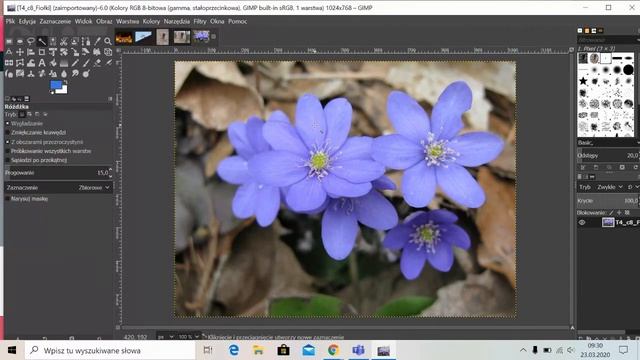This screenshot has height=360, width=640.
Task: Switch to the violet flowers image tab
Action: pyautogui.click(x=201, y=37)
